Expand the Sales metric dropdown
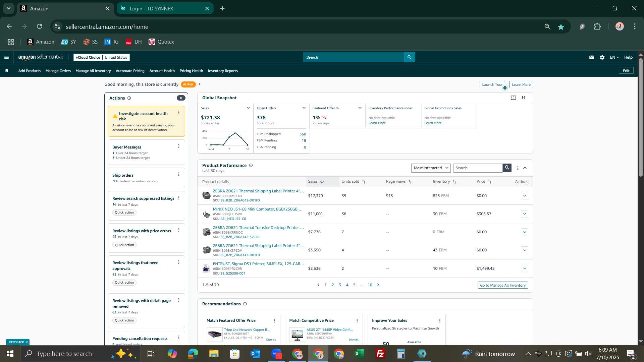Image resolution: width=644 pixels, height=362 pixels. click(248, 108)
